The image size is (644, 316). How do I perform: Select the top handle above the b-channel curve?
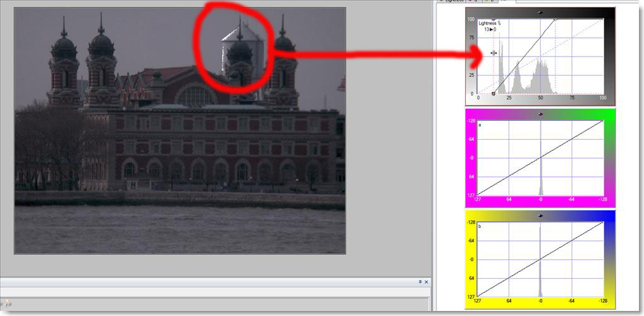[540, 216]
